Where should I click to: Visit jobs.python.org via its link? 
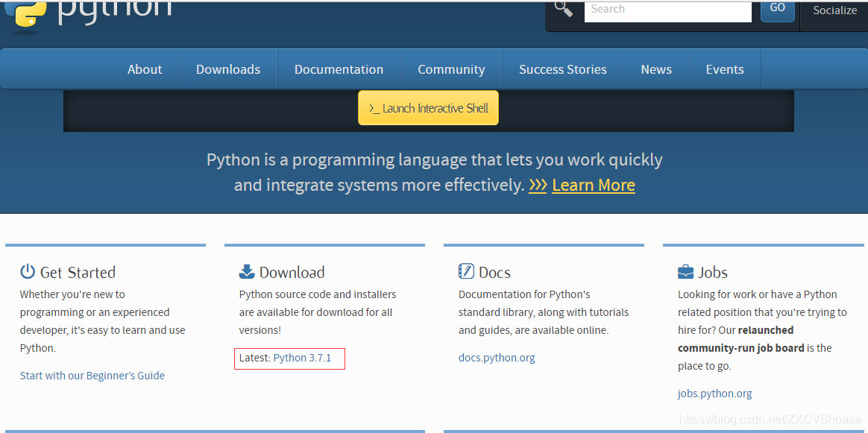pyautogui.click(x=714, y=393)
